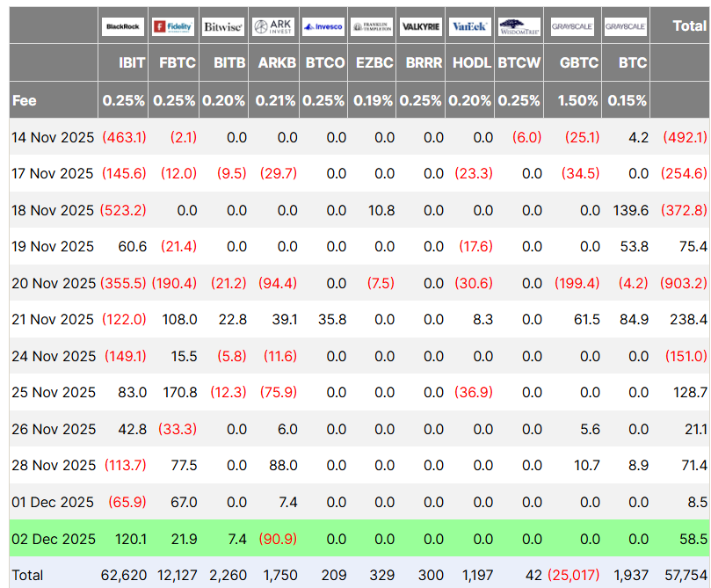
Task: Click the WisdomTree logo
Action: [519, 26]
